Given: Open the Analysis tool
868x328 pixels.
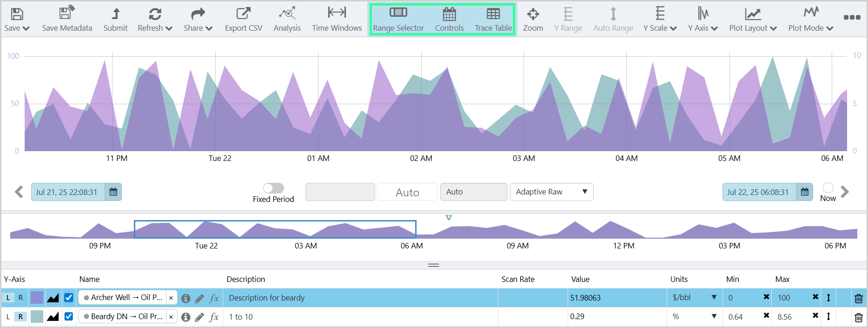Looking at the screenshot, I should pos(287,14).
